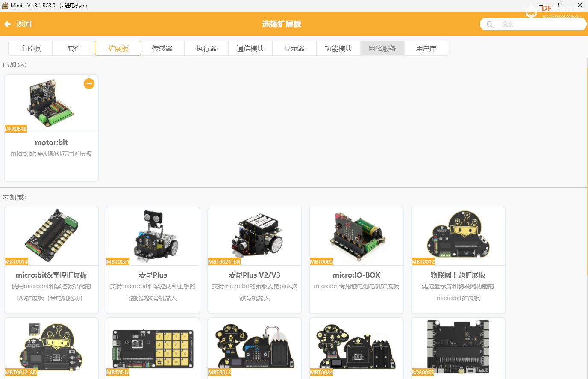Open the 执行器 tab
The image size is (588, 379).
[206, 48]
